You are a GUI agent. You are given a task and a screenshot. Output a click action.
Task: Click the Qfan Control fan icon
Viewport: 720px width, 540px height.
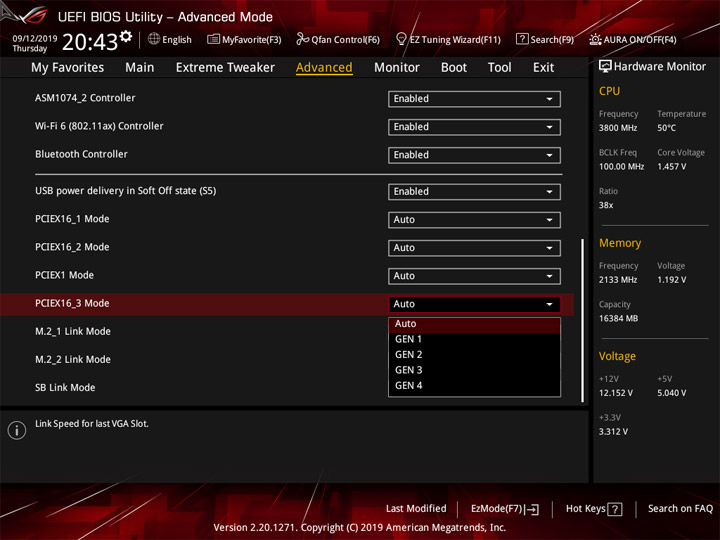click(302, 39)
